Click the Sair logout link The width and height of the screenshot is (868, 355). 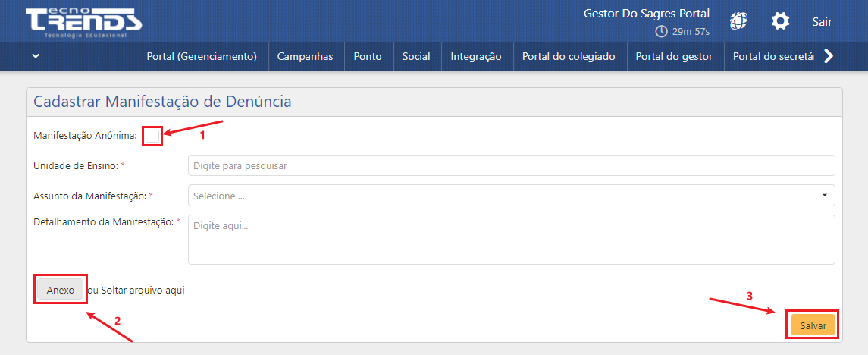(x=822, y=21)
